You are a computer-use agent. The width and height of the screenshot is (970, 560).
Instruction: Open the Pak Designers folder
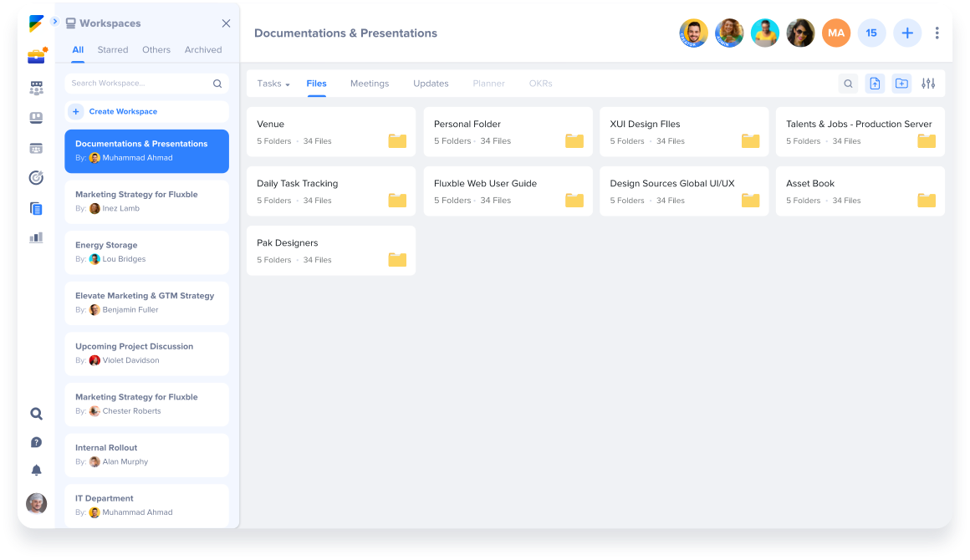coord(331,251)
